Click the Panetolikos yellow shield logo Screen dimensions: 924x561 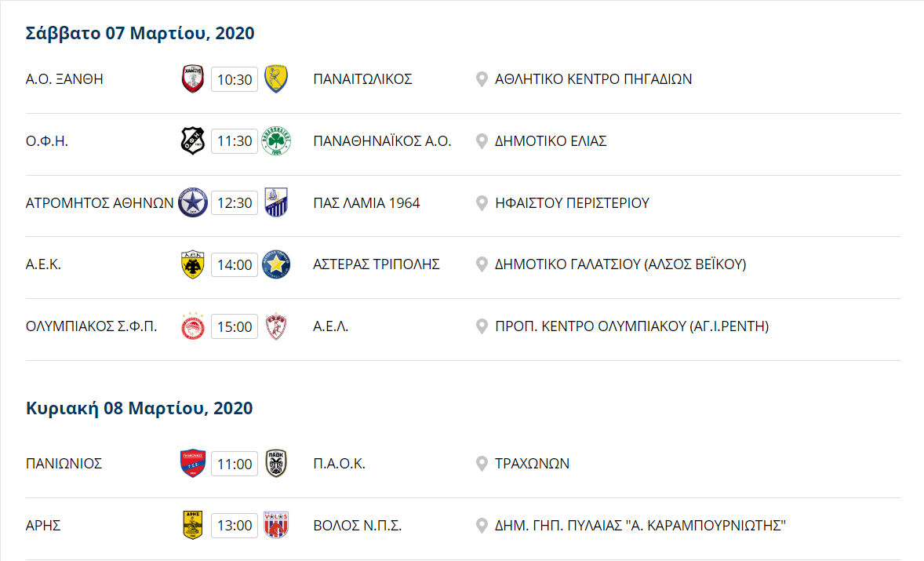pyautogui.click(x=276, y=79)
